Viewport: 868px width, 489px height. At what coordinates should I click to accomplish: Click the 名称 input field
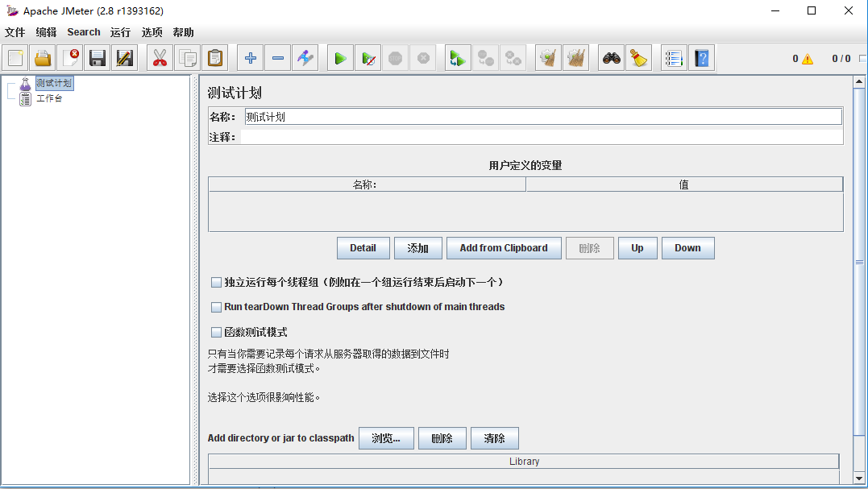(543, 117)
